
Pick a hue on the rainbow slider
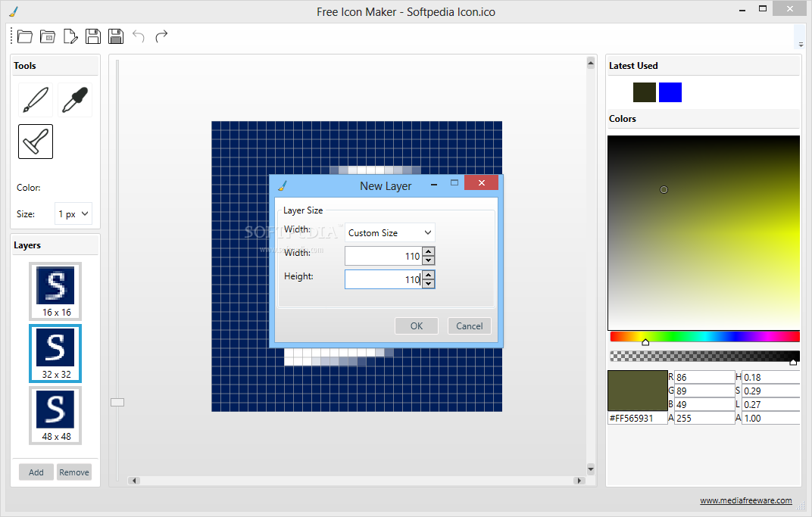[704, 335]
